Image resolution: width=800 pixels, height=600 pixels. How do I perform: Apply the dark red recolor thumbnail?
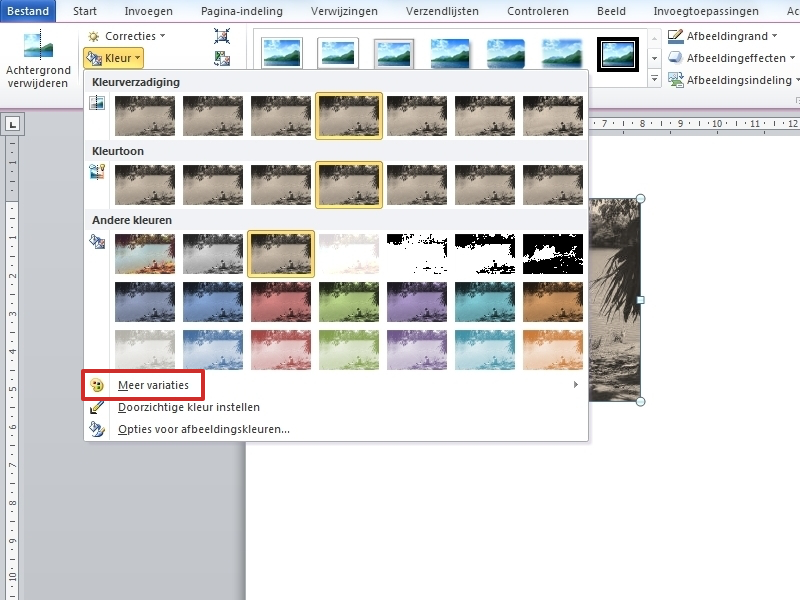point(281,302)
